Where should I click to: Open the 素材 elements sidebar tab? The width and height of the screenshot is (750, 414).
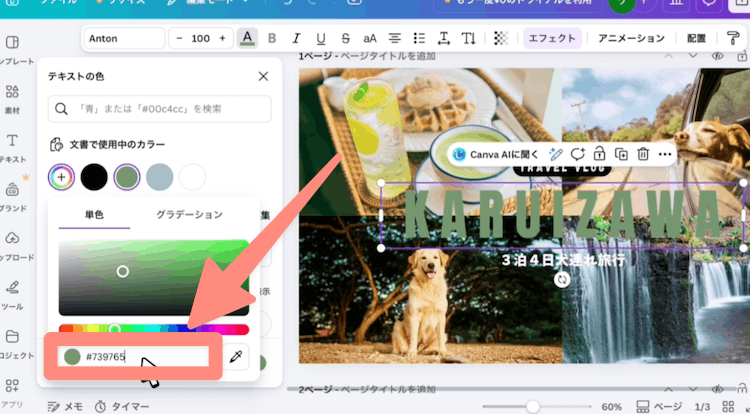(x=12, y=99)
